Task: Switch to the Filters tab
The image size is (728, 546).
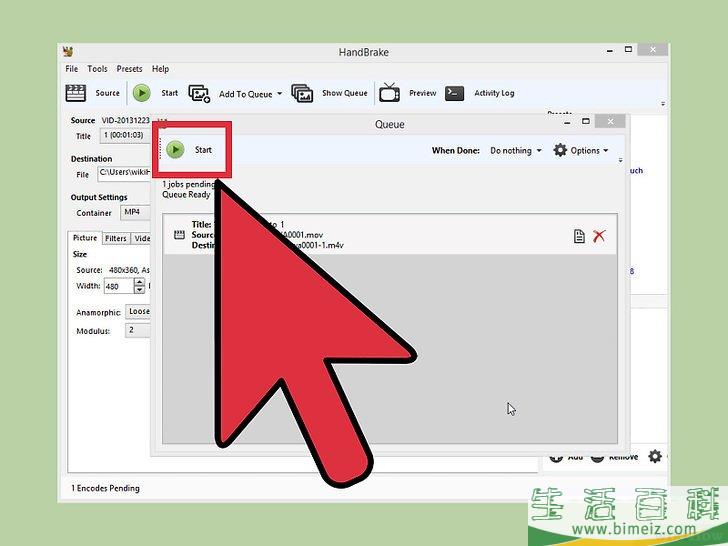Action: click(116, 238)
